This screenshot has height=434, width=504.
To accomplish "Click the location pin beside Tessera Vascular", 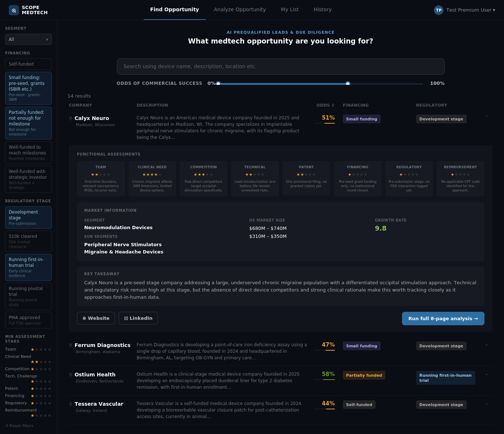I will [71, 404].
